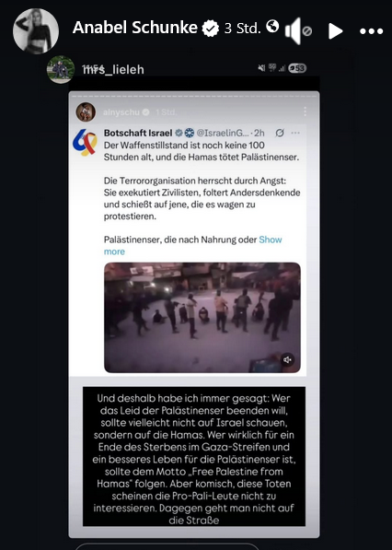The image size is (392, 550).
Task: Open the mrs_lieleh avatar
Action: 61,69
